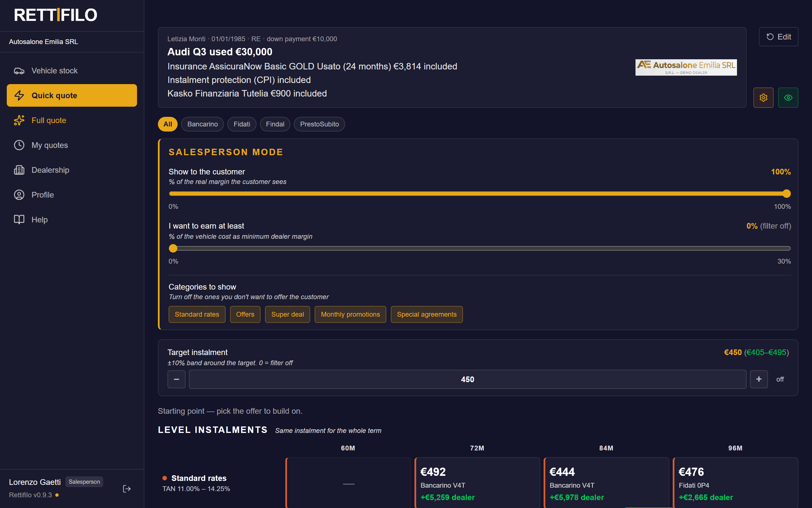Click the SALESPERSON MODE heading

226,152
